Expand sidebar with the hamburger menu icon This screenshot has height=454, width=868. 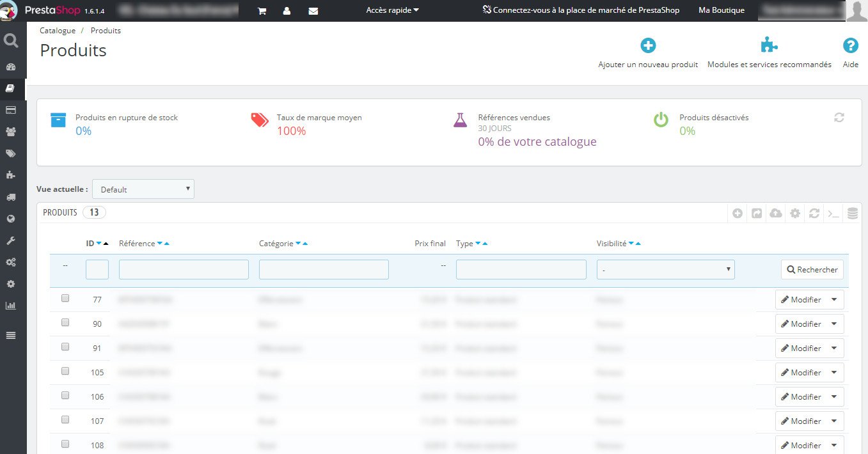click(x=10, y=335)
